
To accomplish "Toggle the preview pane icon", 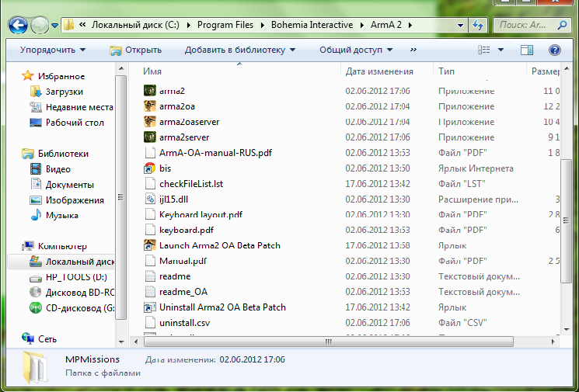I will [526, 50].
